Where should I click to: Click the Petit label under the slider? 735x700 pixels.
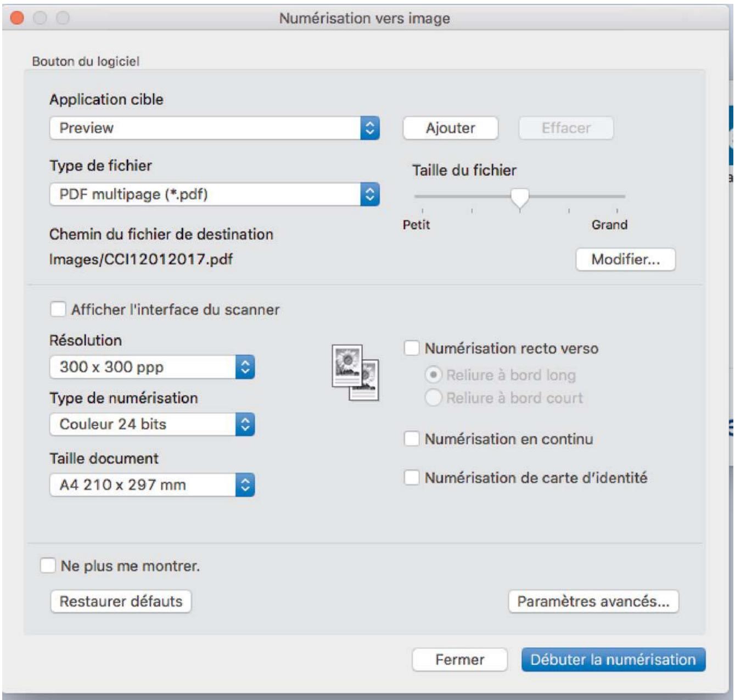(416, 224)
